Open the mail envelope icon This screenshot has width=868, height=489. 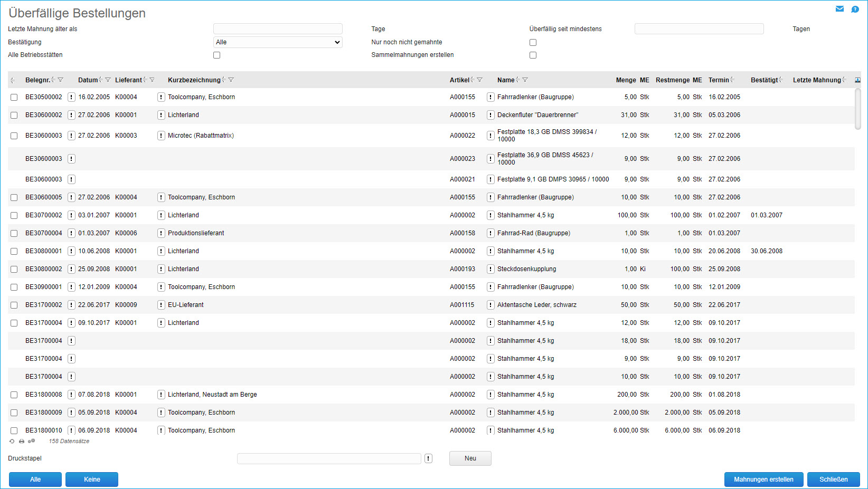click(x=839, y=9)
